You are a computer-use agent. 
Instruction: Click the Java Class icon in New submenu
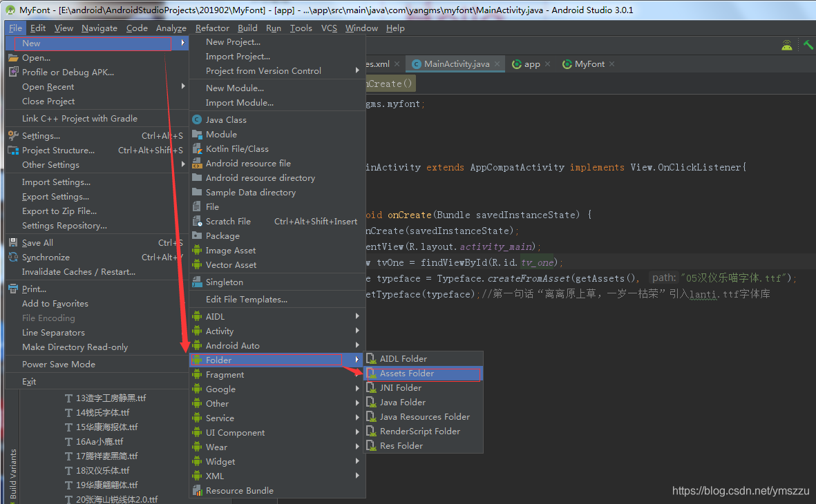tap(197, 119)
